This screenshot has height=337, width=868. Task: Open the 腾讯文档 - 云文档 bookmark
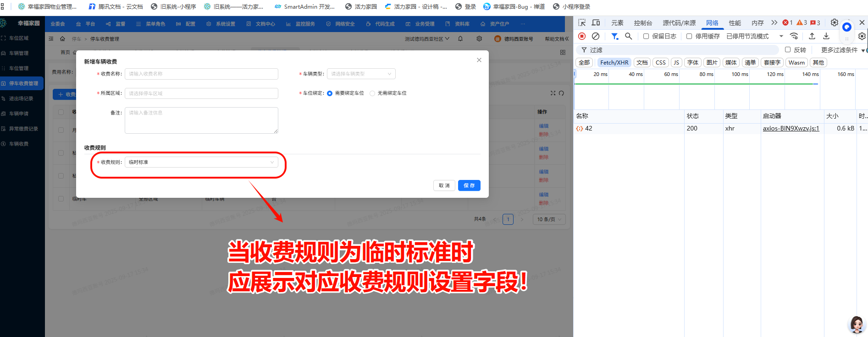(x=116, y=6)
